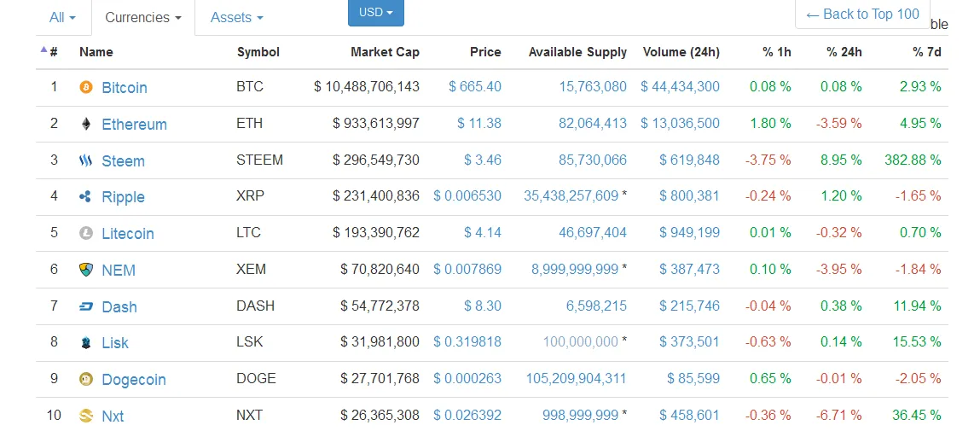The width and height of the screenshot is (980, 431).
Task: Sort by % 24h column header
Action: [844, 52]
